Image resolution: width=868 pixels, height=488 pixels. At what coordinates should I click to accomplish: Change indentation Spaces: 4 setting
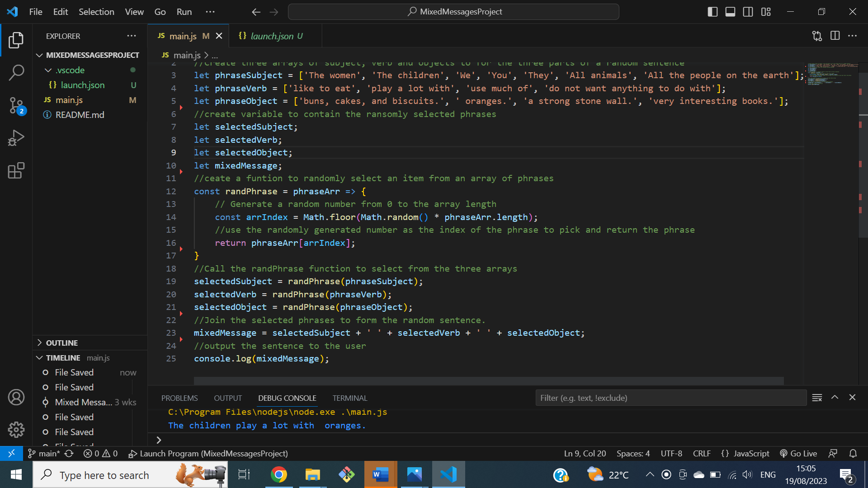(633, 453)
